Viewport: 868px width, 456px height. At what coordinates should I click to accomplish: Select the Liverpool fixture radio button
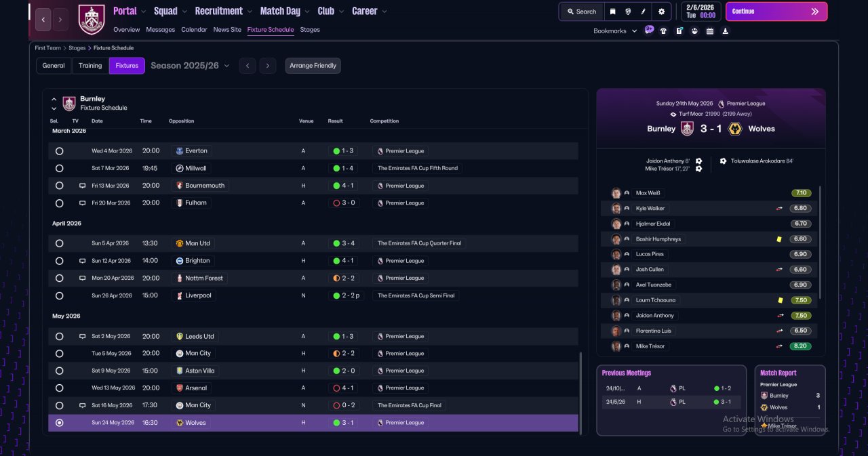(x=59, y=295)
